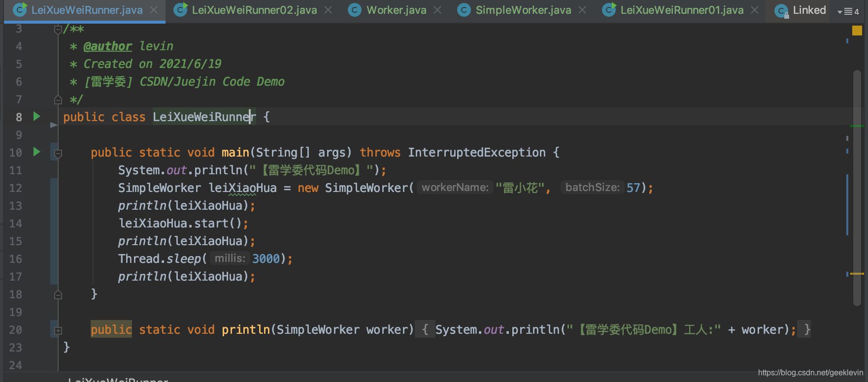The height and width of the screenshot is (382, 868).
Task: Click the batchSize parameter hint
Action: click(593, 188)
